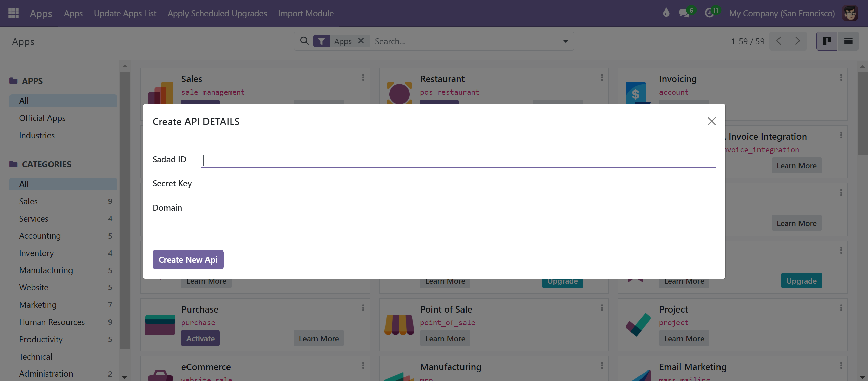Click the 1-59 / 59 pager counter
This screenshot has width=868, height=381.
[748, 41]
